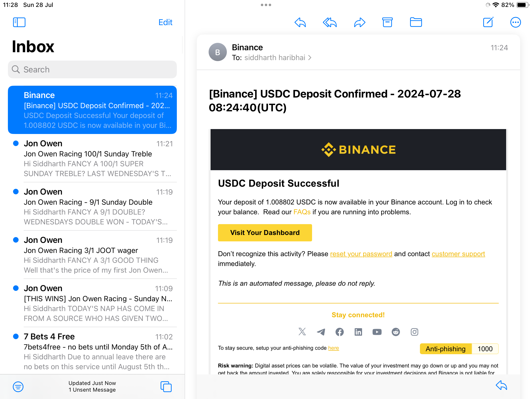Click the Inbox heading

point(33,47)
